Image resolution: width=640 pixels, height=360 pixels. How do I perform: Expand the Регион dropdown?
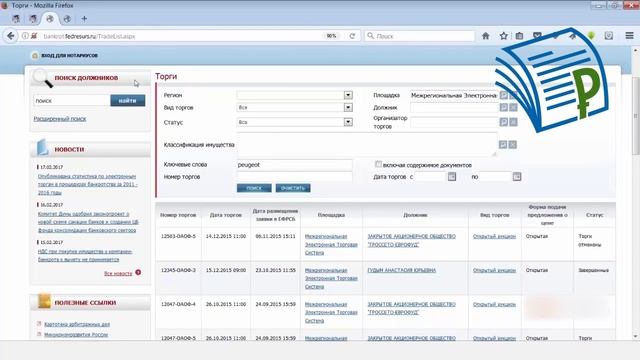click(x=348, y=95)
